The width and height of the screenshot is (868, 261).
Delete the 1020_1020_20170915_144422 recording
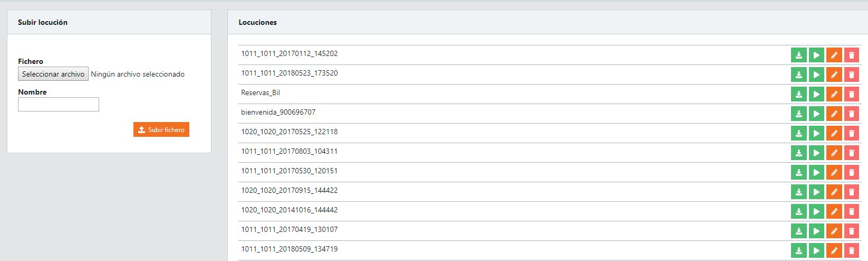click(x=851, y=192)
